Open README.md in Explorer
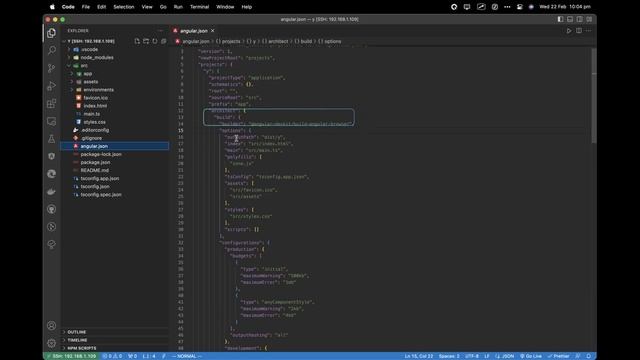 coord(115,170)
